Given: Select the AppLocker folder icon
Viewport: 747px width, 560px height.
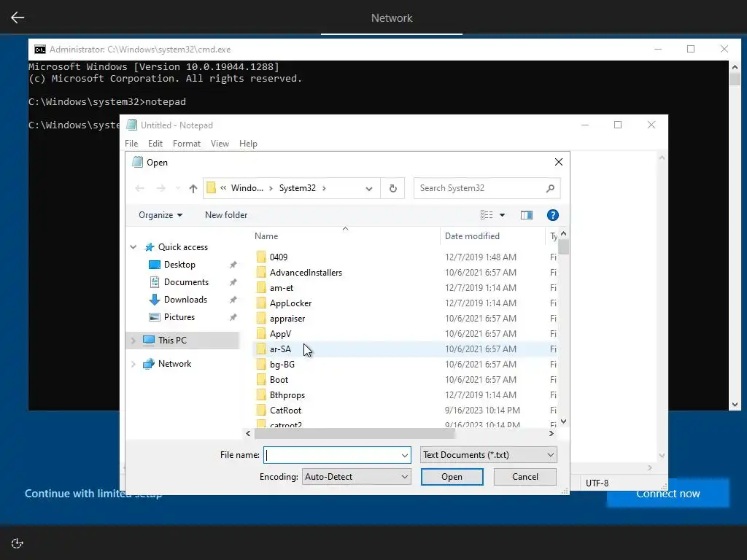Looking at the screenshot, I should [260, 303].
